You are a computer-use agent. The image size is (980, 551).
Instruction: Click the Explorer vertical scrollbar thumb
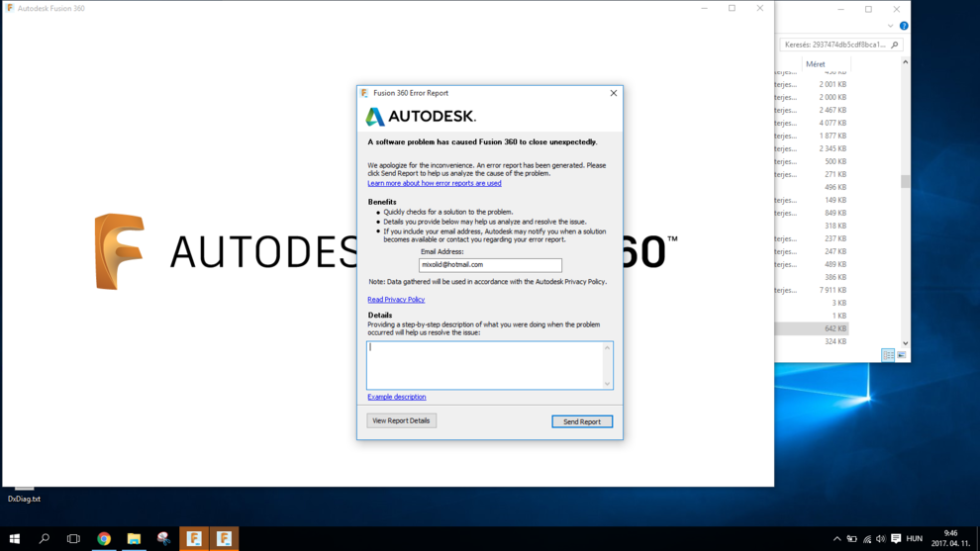905,181
